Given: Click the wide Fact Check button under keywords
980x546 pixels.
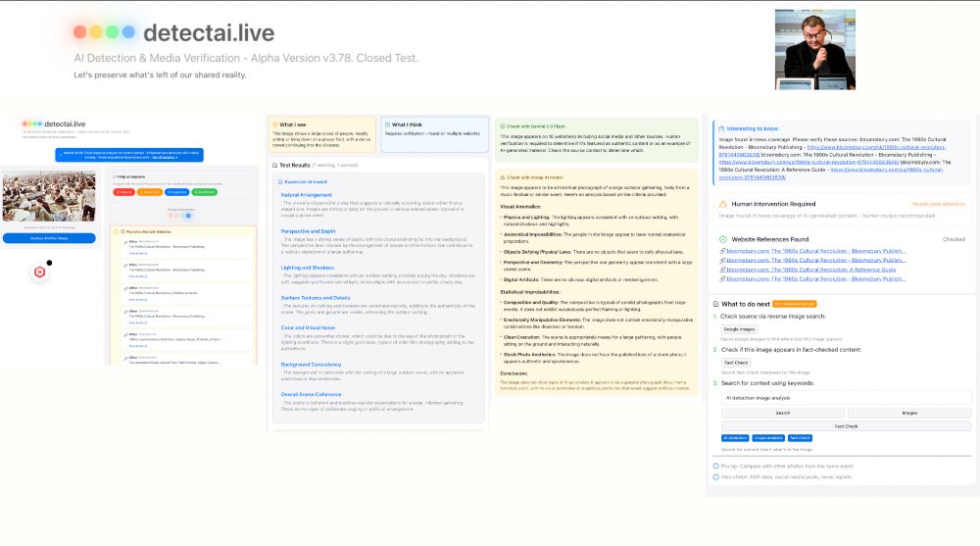Looking at the screenshot, I should pos(847,426).
